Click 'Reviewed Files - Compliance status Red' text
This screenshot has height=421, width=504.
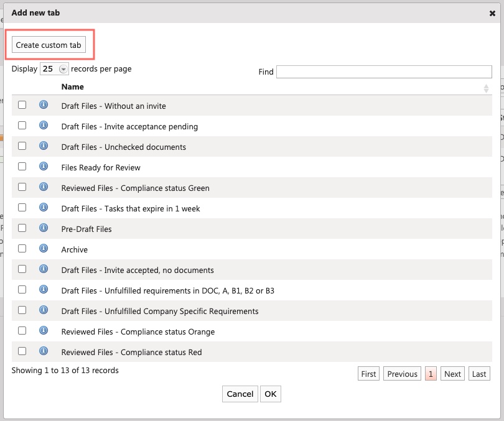point(131,352)
